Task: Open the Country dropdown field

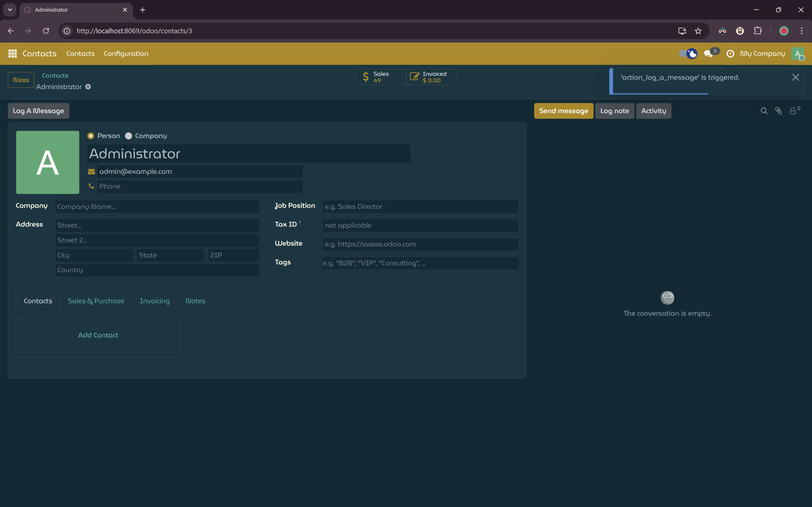Action: pyautogui.click(x=157, y=270)
